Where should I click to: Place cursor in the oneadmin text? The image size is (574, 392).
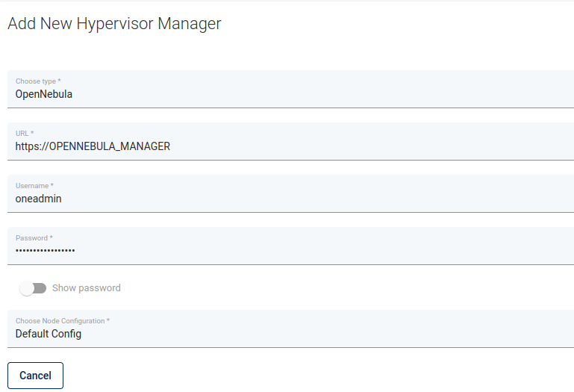39,199
